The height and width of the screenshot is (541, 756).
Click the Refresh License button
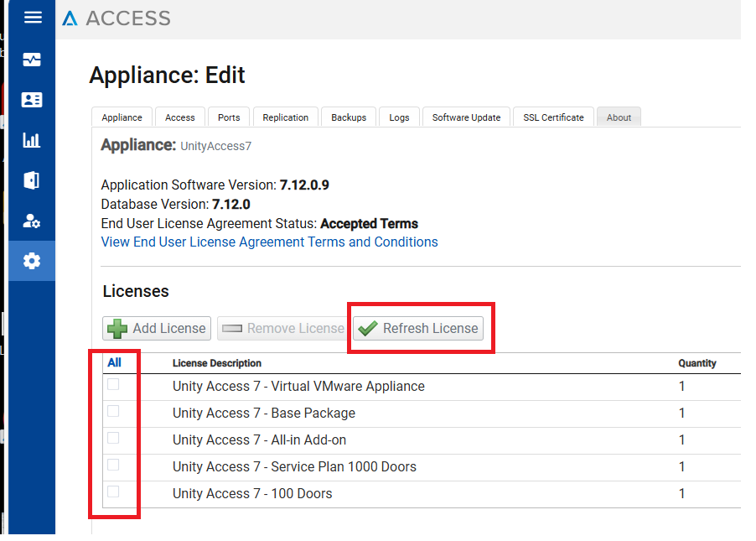418,328
